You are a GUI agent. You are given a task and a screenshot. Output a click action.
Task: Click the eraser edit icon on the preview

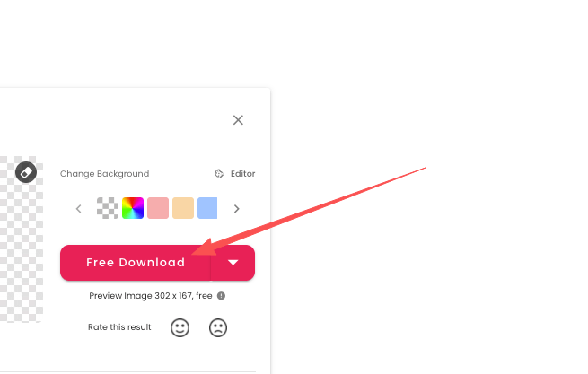coord(26,172)
